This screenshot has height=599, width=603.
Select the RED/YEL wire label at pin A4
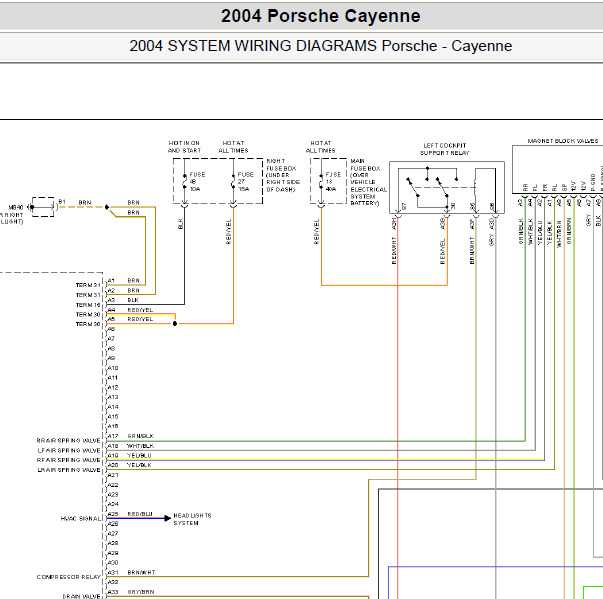(140, 310)
